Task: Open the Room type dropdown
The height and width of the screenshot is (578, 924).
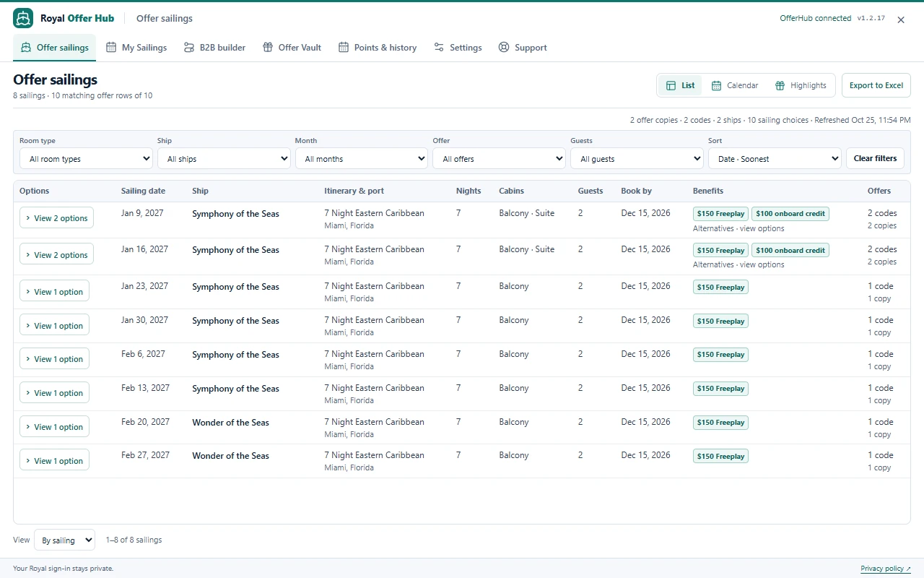Action: pyautogui.click(x=86, y=159)
